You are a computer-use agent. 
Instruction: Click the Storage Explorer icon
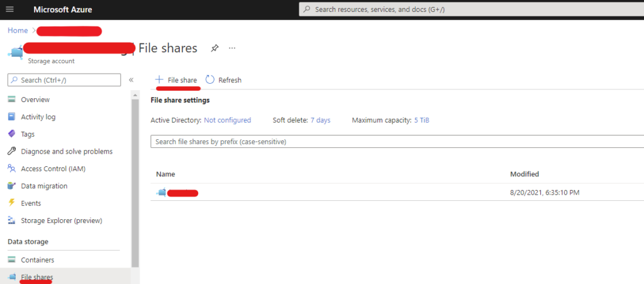12,220
